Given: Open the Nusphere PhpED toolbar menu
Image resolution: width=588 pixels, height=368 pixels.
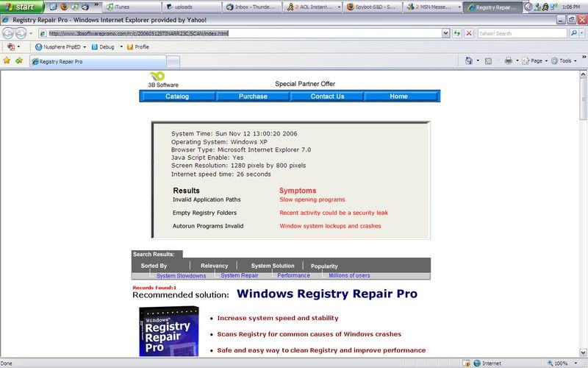Looking at the screenshot, I should click(x=60, y=47).
